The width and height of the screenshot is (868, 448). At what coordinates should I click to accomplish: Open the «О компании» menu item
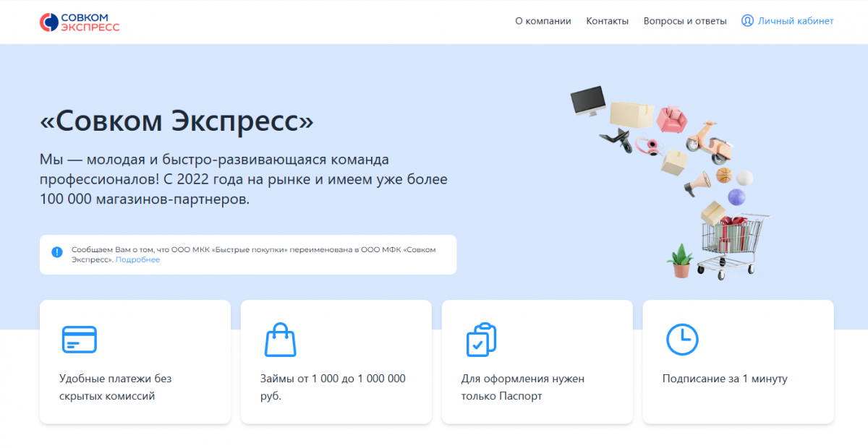click(x=542, y=21)
